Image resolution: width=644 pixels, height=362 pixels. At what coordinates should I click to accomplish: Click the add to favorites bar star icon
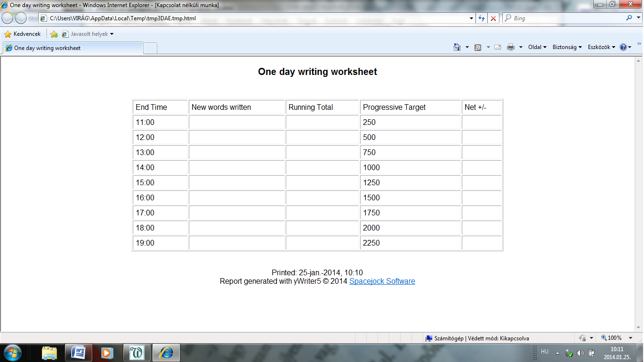54,34
